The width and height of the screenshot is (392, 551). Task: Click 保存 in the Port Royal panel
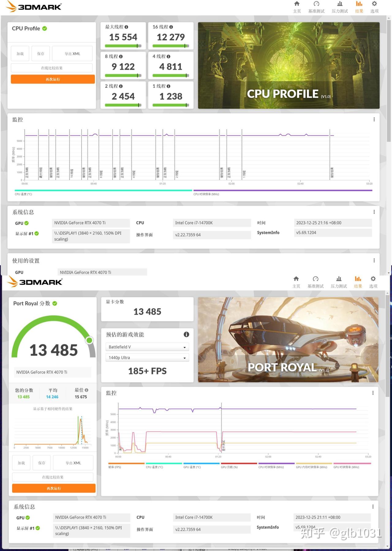point(42,463)
